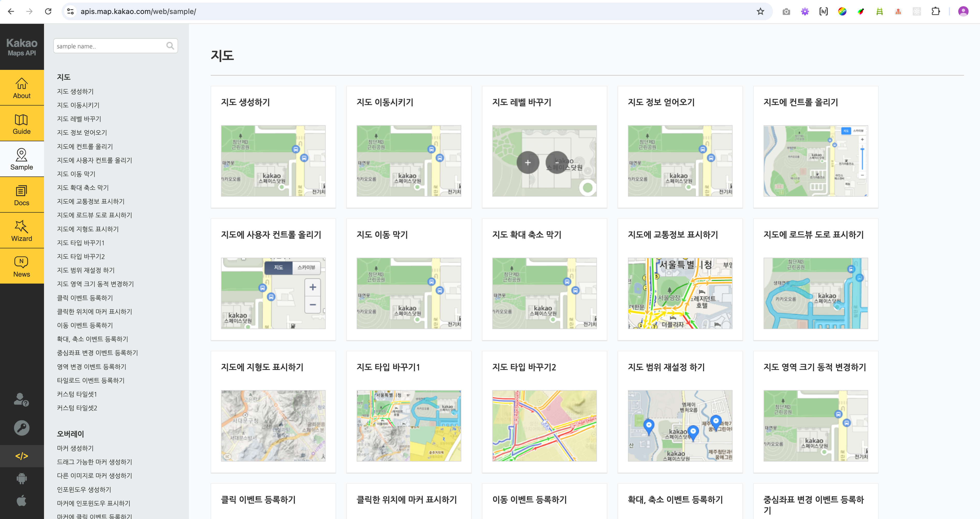The width and height of the screenshot is (980, 519).
Task: Focus the sample name search field
Action: tap(108, 46)
